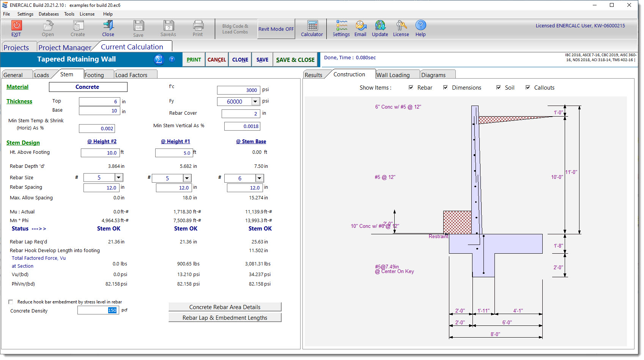The height and width of the screenshot is (360, 644).
Task: Toggle the Callouts checkbox
Action: [528, 87]
